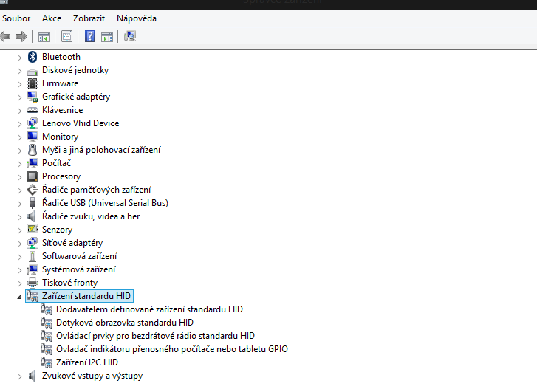
Task: Click the Senzory sensor icon
Action: click(x=33, y=229)
